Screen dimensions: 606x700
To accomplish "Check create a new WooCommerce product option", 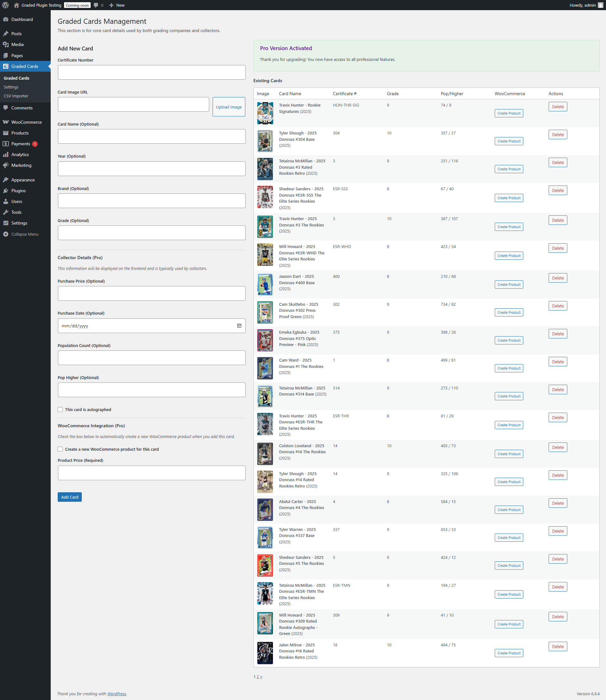I will (60, 449).
